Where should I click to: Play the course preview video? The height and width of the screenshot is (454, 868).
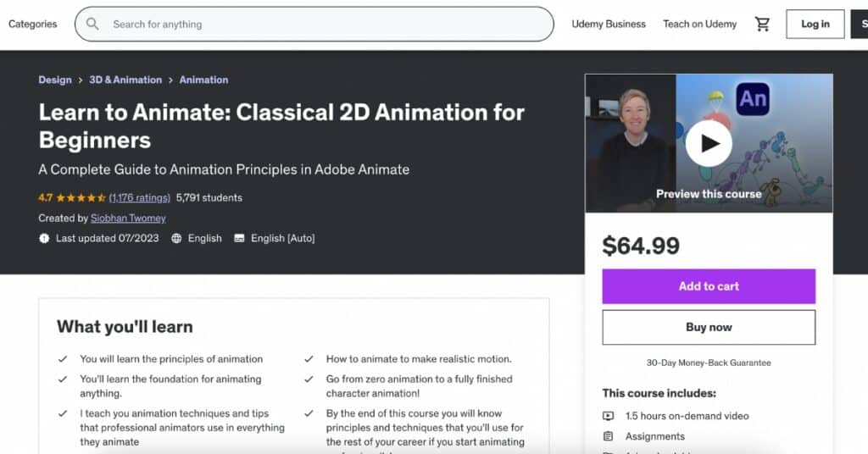coord(708,143)
